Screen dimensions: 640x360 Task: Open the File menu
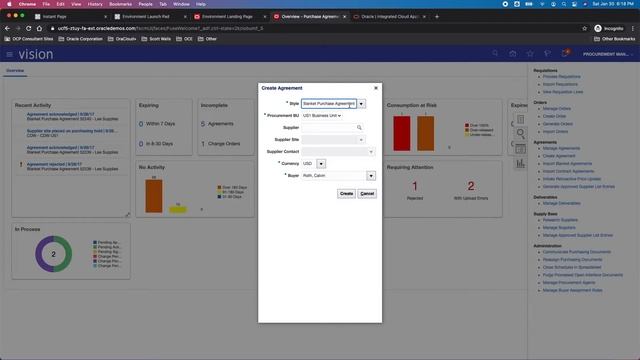pyautogui.click(x=46, y=4)
